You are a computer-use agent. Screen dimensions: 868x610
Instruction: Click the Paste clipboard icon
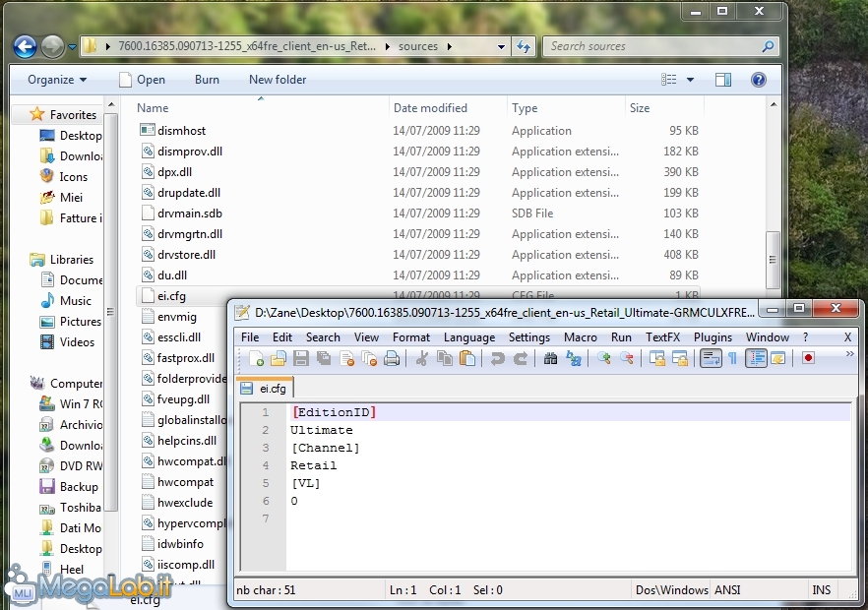pos(467,359)
